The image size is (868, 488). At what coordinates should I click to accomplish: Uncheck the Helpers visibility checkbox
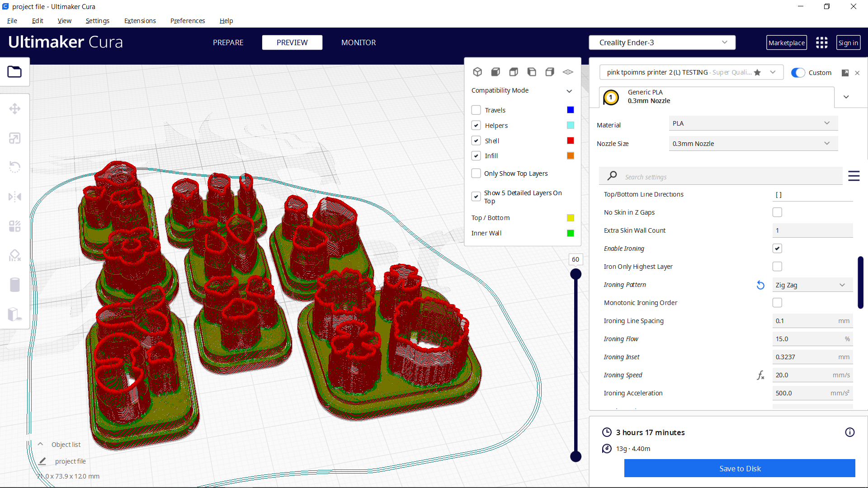pos(476,125)
